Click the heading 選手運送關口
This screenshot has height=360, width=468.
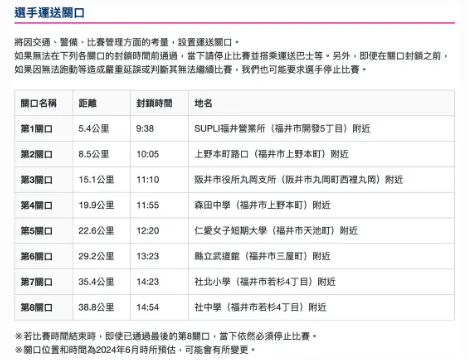[x=49, y=13]
